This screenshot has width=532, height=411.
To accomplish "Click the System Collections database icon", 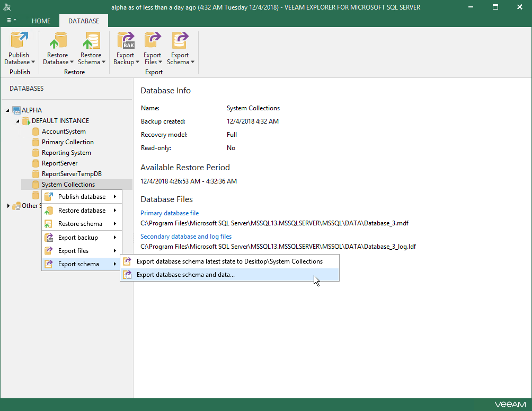I will pyautogui.click(x=36, y=185).
